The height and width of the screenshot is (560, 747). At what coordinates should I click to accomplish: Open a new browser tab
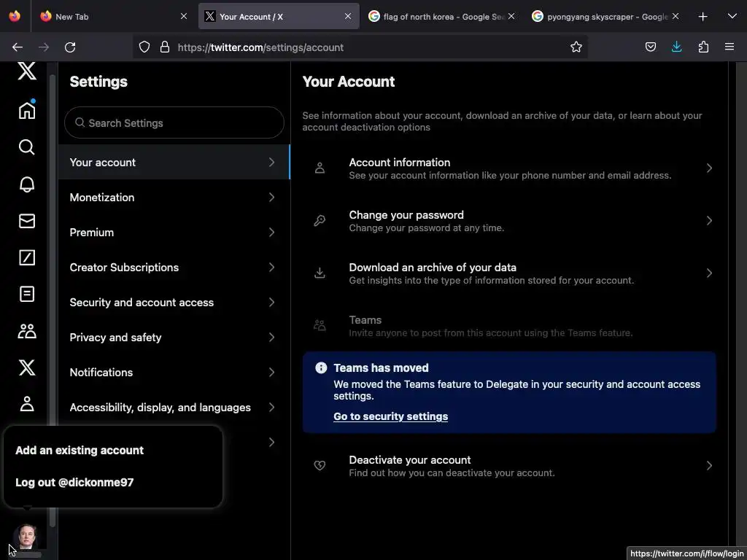point(703,17)
